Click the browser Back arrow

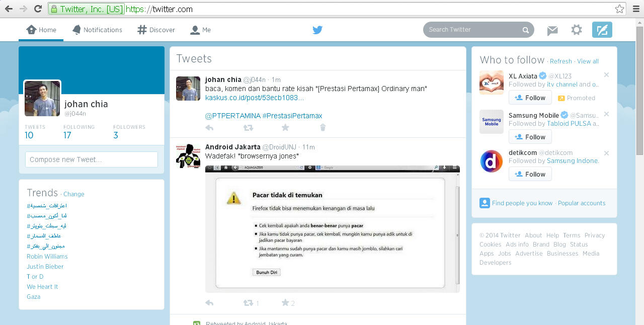[9, 9]
